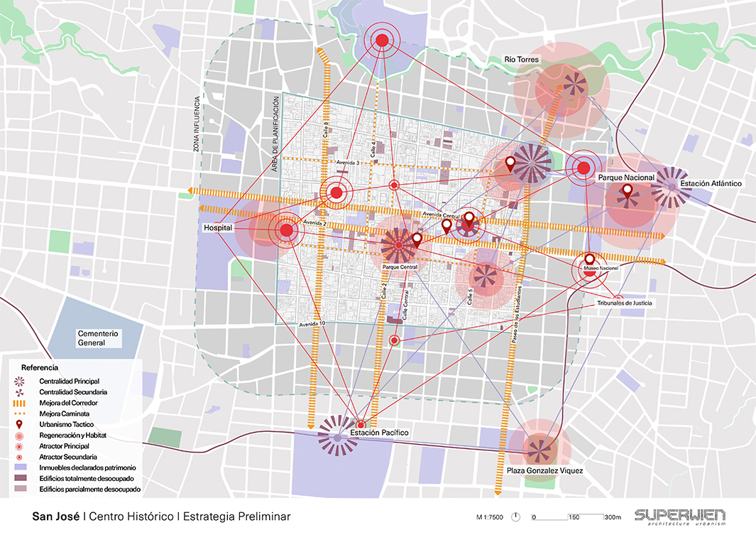
Task: Click the north arrow compass icon
Action: point(516,517)
